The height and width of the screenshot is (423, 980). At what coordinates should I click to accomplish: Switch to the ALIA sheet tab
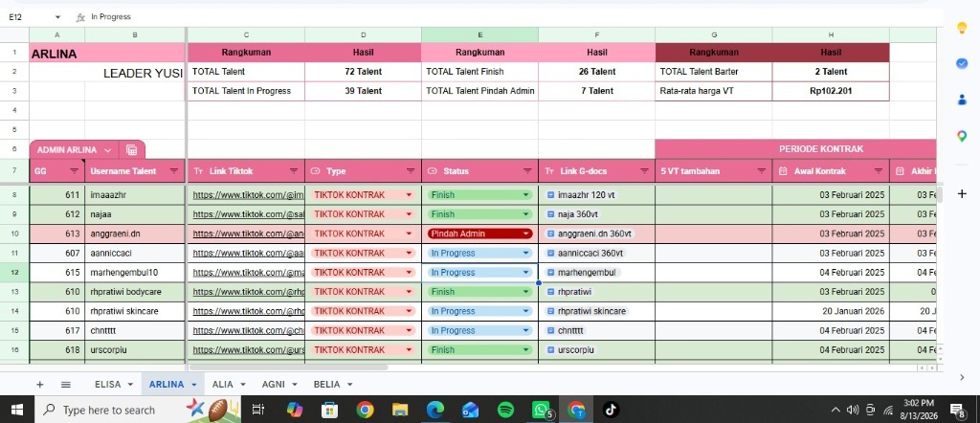(x=222, y=385)
